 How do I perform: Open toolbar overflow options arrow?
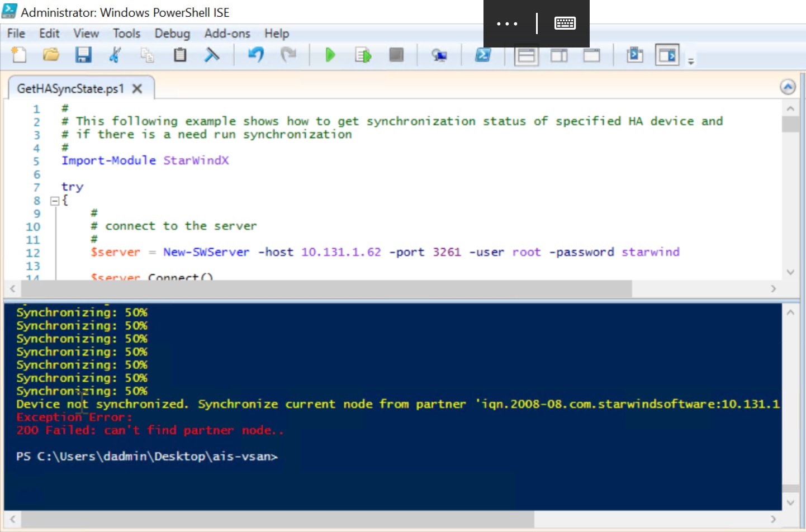[x=691, y=61]
